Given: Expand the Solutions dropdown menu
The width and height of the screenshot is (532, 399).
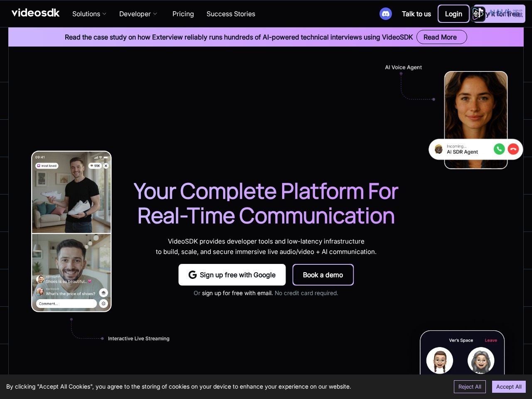Looking at the screenshot, I should 89,14.
